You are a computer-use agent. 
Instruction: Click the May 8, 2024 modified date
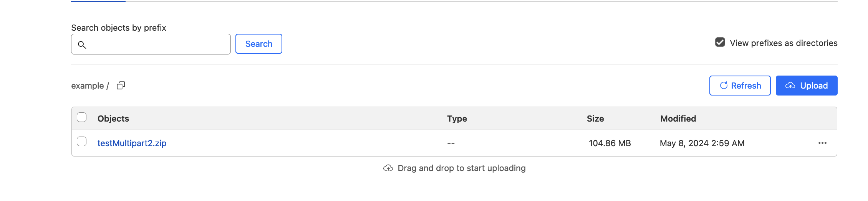pos(702,143)
